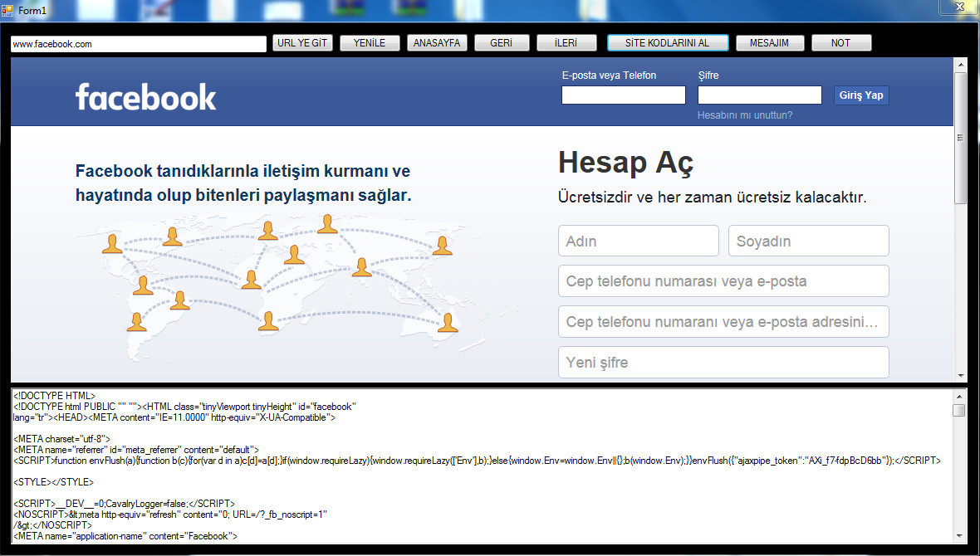Click code pane scroll down arrow
The height and width of the screenshot is (556, 980).
959,536
